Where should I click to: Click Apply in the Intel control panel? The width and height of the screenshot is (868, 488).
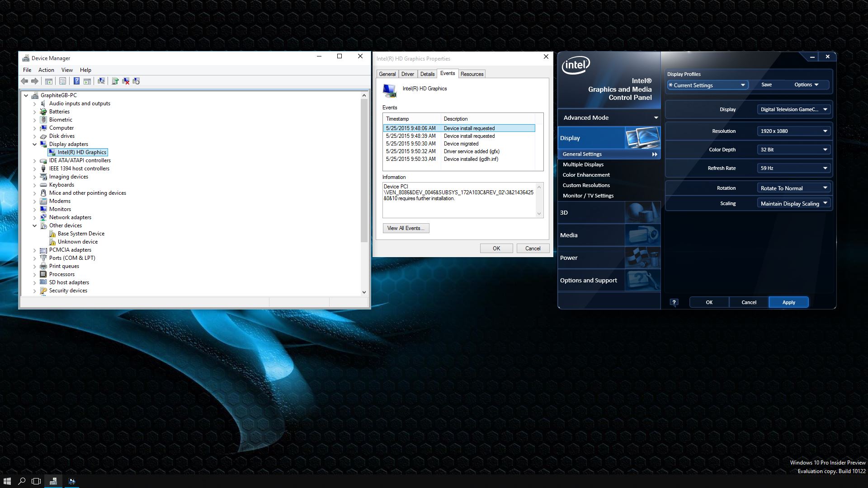pos(788,302)
